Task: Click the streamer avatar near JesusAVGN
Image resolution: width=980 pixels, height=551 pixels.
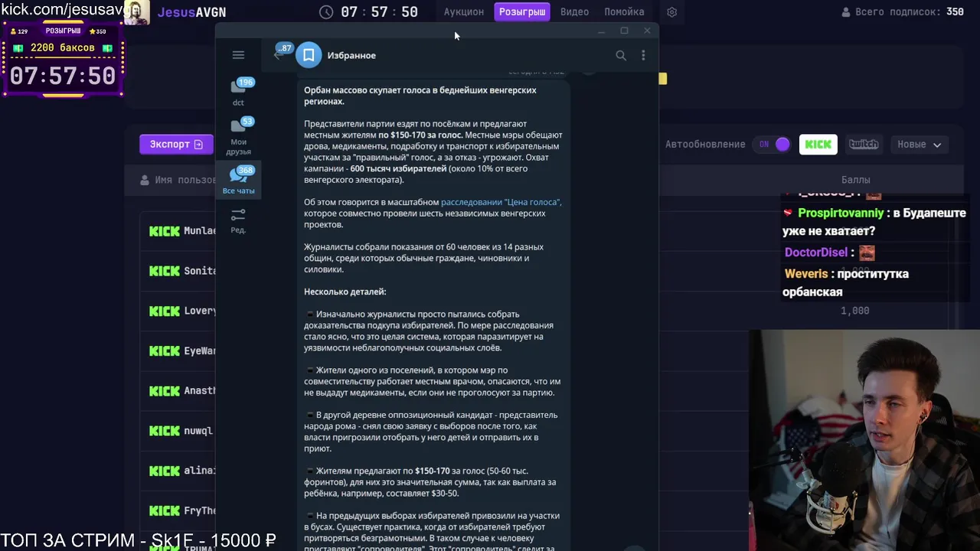Action: click(x=136, y=12)
